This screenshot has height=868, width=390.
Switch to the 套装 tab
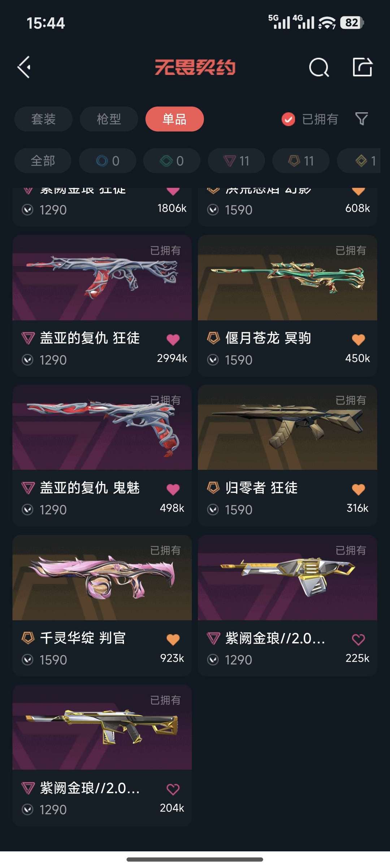pyautogui.click(x=43, y=119)
